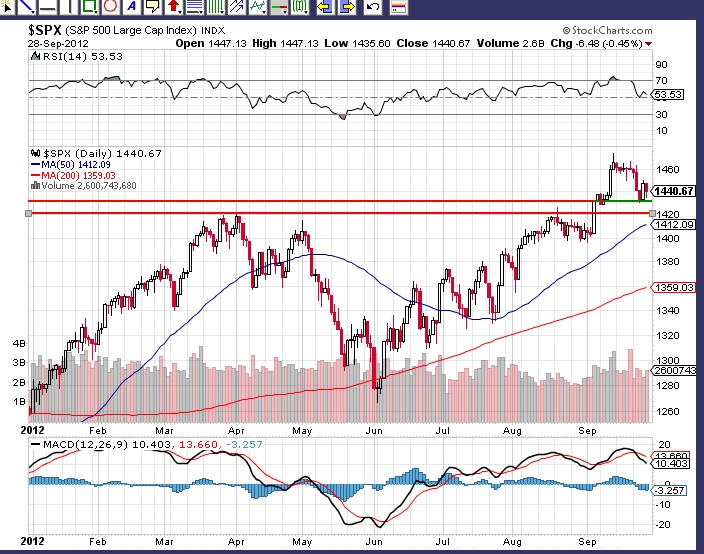
Task: Open the green bracket cycle tool
Action: point(300,7)
